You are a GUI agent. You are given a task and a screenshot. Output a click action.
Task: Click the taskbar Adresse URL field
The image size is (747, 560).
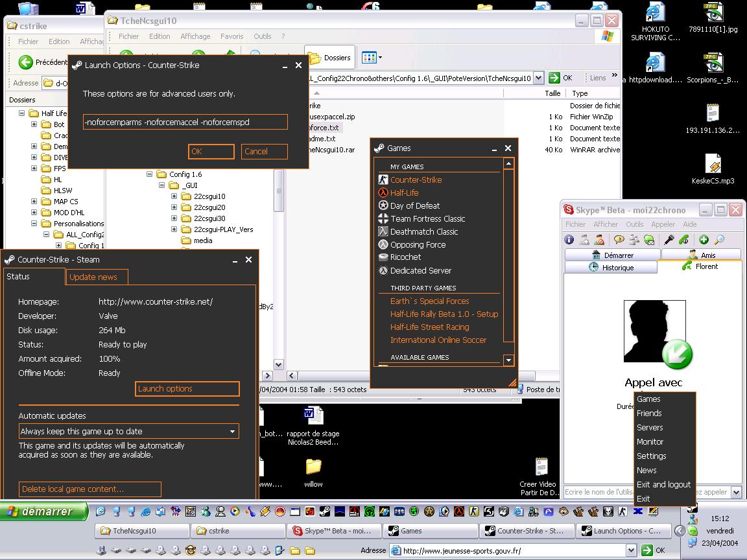click(x=508, y=550)
